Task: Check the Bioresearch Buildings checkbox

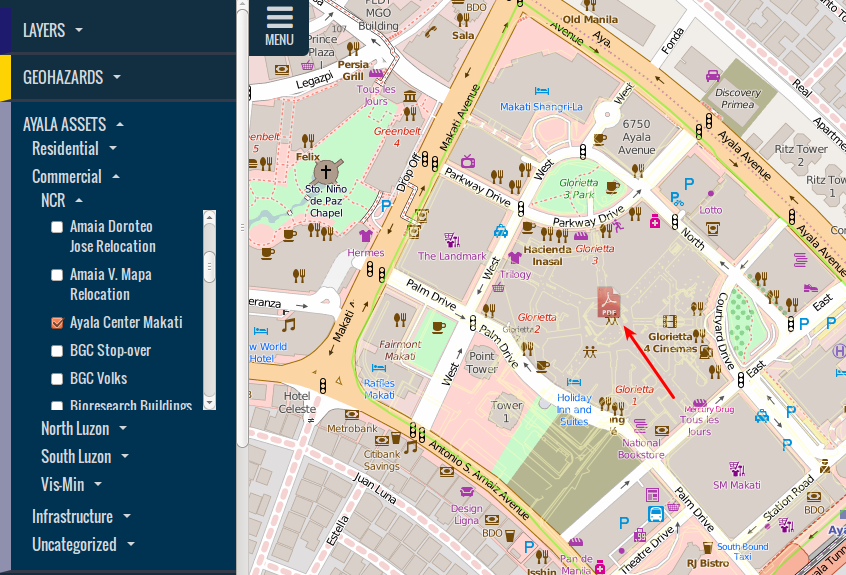Action: [x=57, y=405]
